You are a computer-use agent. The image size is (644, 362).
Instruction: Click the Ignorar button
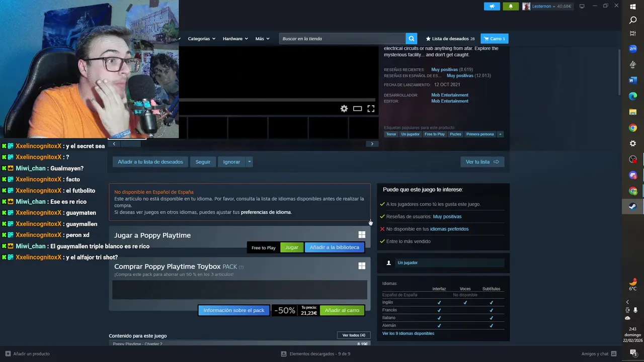[x=231, y=162]
